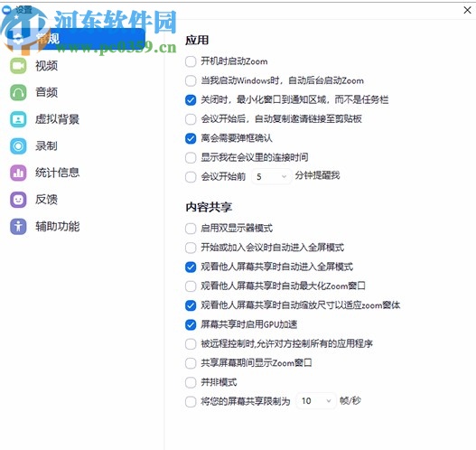
Task: Toggle 将您的屏幕共享限制为 checkbox
Action: tap(191, 401)
